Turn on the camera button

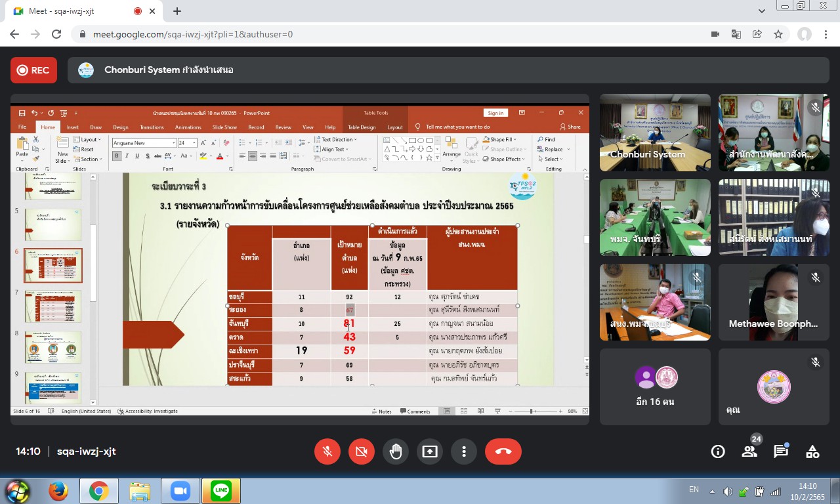361,451
